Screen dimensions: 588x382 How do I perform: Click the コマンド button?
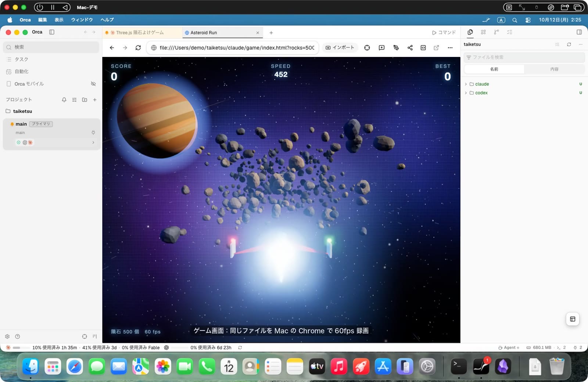[x=444, y=33]
